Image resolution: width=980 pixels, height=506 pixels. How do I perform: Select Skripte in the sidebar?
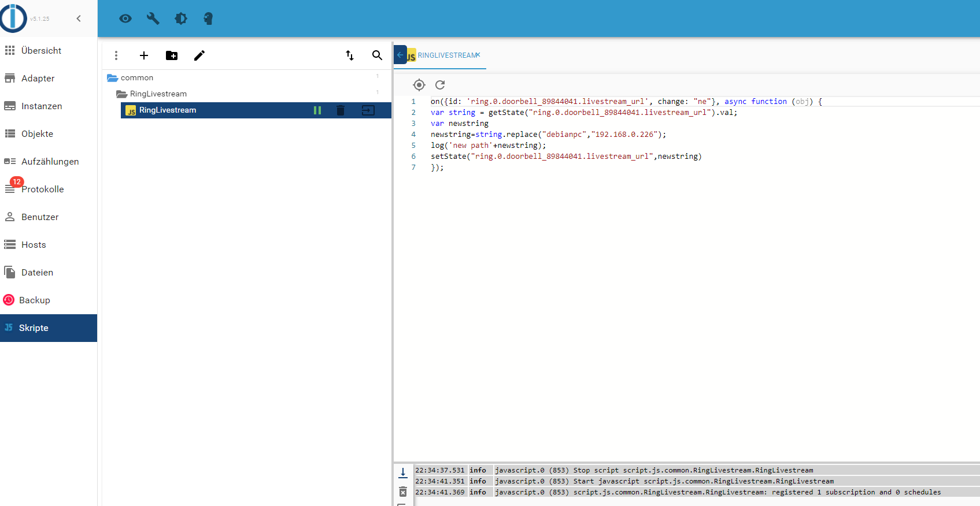pyautogui.click(x=49, y=328)
